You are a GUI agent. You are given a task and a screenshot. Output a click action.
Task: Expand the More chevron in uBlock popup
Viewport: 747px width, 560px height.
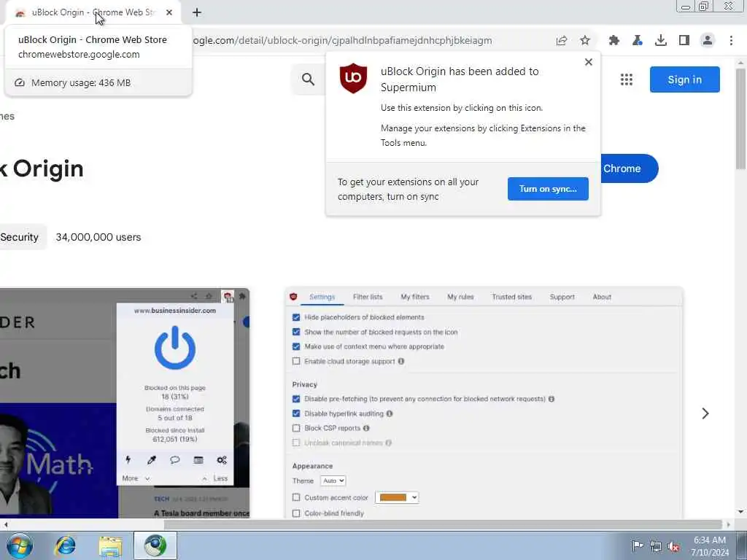tap(147, 478)
